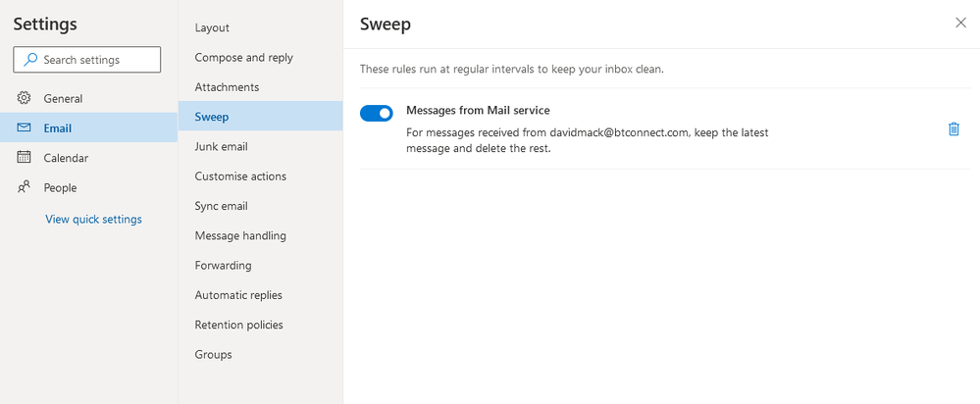Open Customise actions settings
Image resolution: width=980 pixels, height=404 pixels.
[x=240, y=177]
